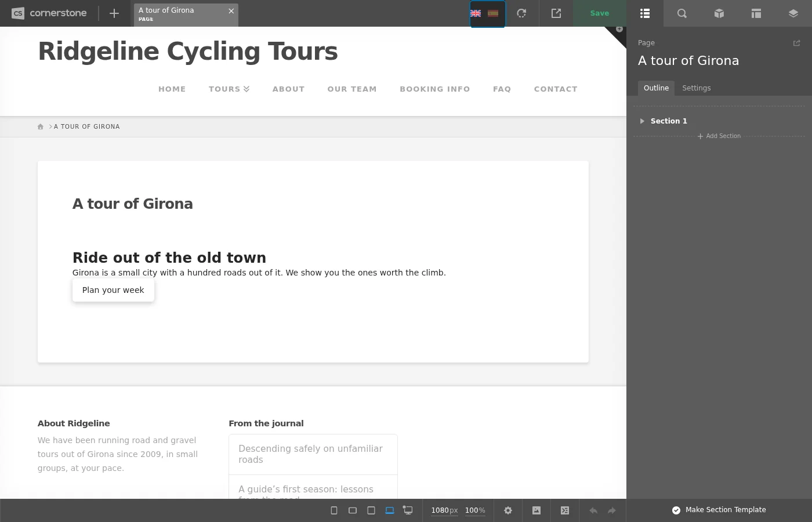Preview in phone landscape viewport

tap(353, 510)
